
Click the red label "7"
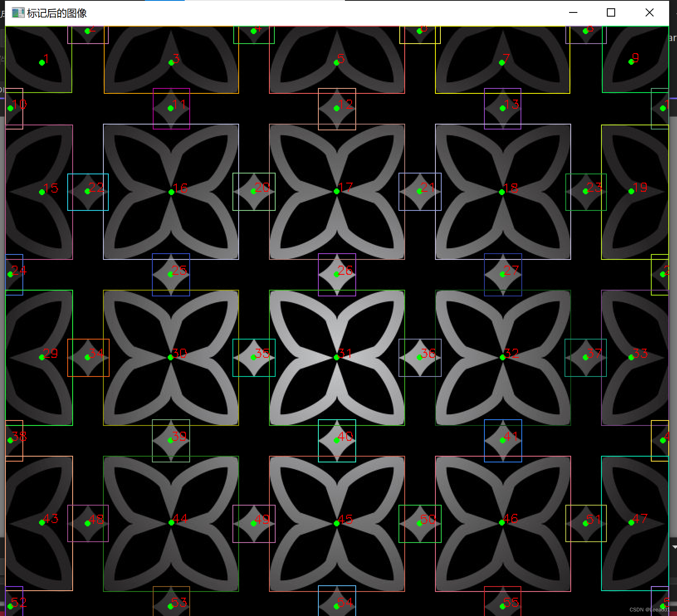tap(506, 59)
